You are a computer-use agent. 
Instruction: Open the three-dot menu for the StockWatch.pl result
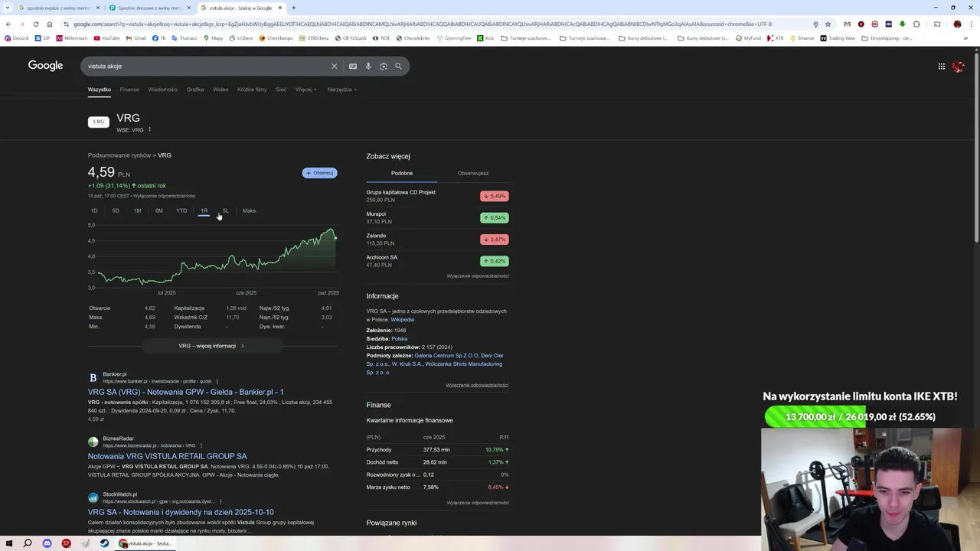(220, 501)
